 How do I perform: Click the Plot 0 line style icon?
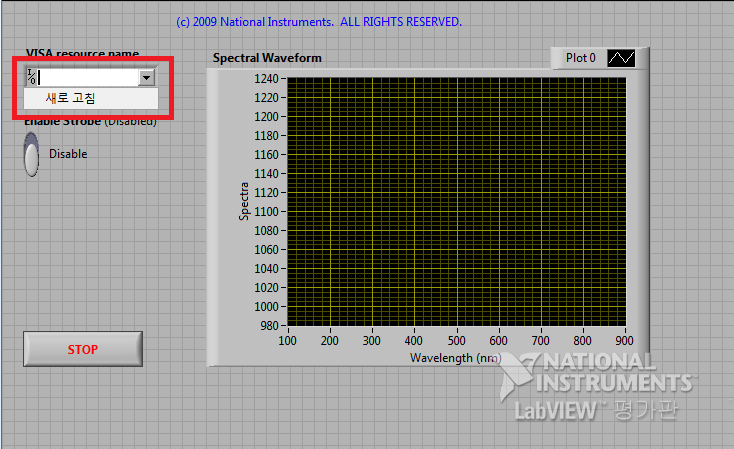tap(621, 58)
